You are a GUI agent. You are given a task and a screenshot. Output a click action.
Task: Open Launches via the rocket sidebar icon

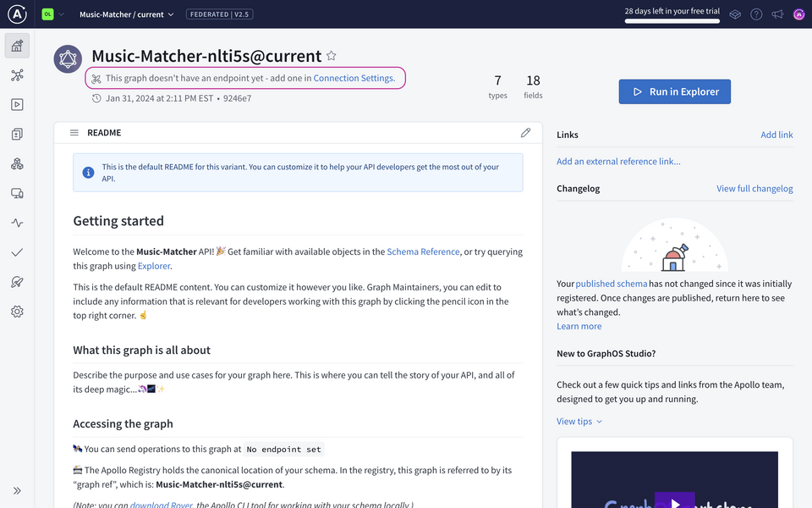[x=17, y=281]
